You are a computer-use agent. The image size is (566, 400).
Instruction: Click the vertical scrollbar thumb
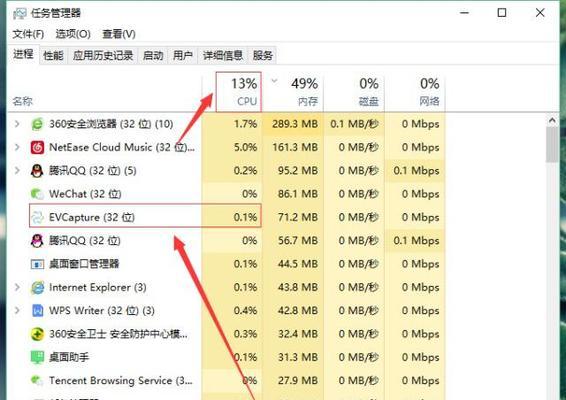coord(552,144)
